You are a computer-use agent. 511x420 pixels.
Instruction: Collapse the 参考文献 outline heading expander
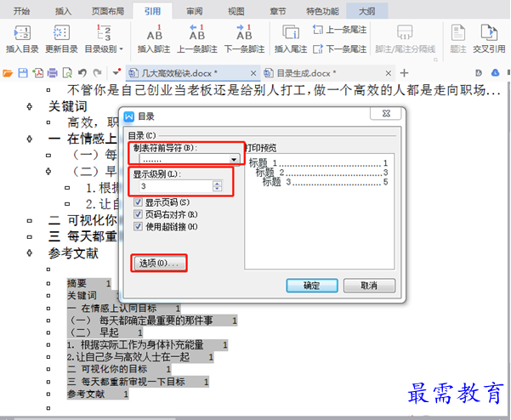tap(29, 253)
